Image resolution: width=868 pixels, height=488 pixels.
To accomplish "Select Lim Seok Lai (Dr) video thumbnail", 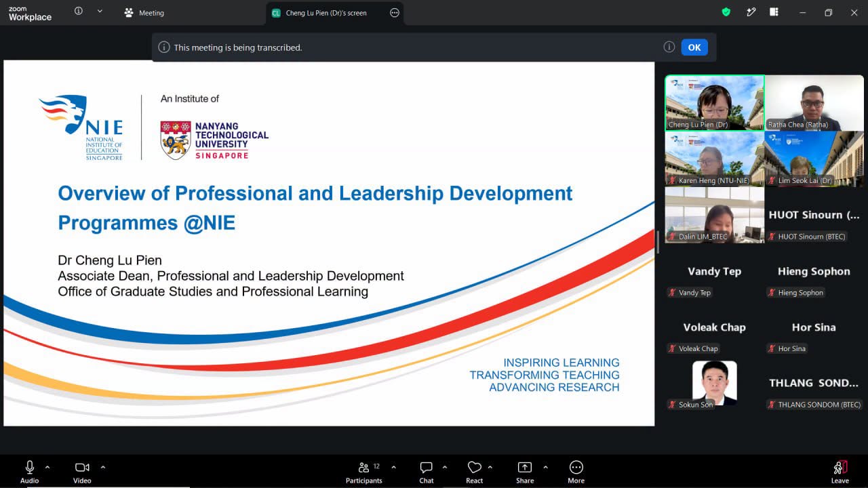I will [x=814, y=159].
